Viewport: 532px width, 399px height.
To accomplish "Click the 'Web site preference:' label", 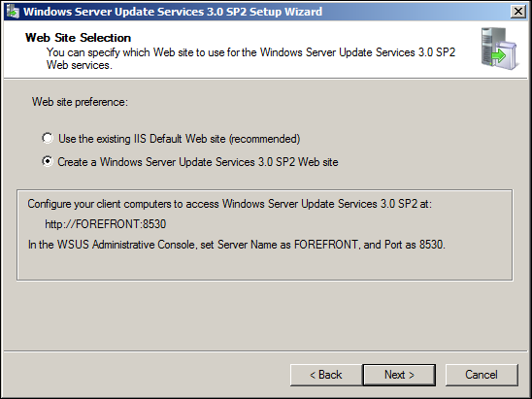I will pyautogui.click(x=80, y=102).
